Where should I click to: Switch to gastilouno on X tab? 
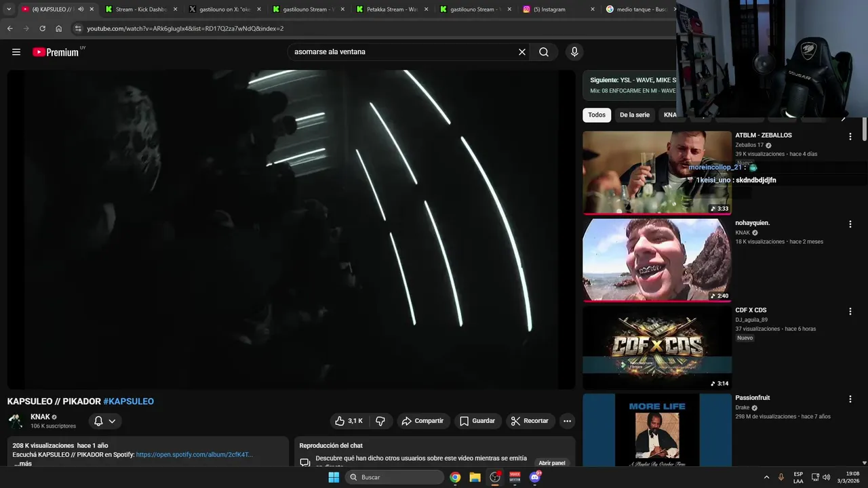point(224,9)
